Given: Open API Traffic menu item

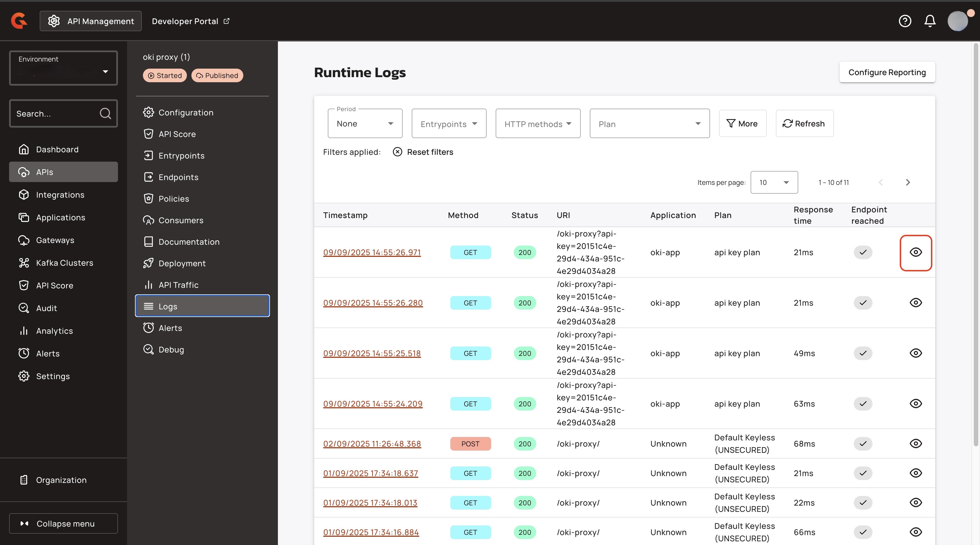Looking at the screenshot, I should pyautogui.click(x=178, y=285).
